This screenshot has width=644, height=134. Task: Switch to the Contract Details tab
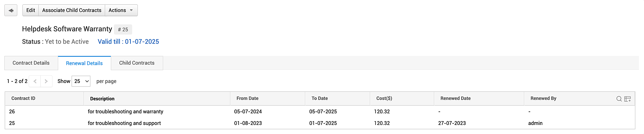pos(31,63)
